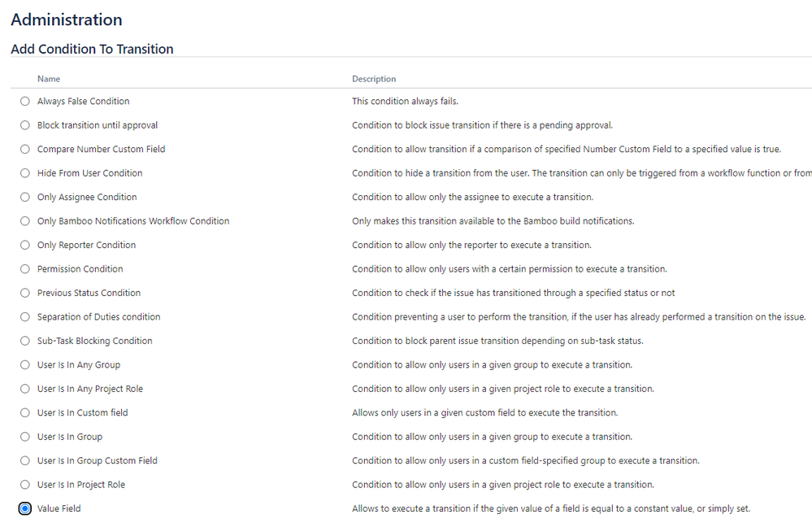Click the Value Field label text
Image resolution: width=812 pixels, height=523 pixels.
tap(59, 508)
